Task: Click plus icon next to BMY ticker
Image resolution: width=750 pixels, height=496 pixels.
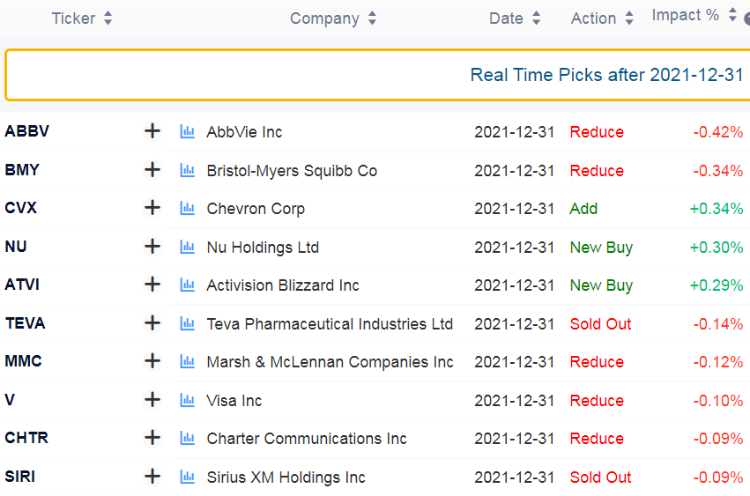Action: 152,169
